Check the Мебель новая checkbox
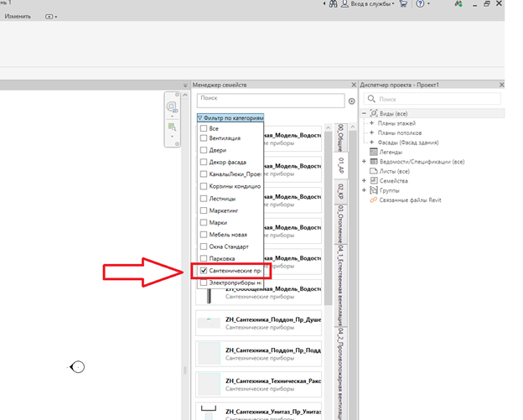The image size is (523, 420). [204, 235]
